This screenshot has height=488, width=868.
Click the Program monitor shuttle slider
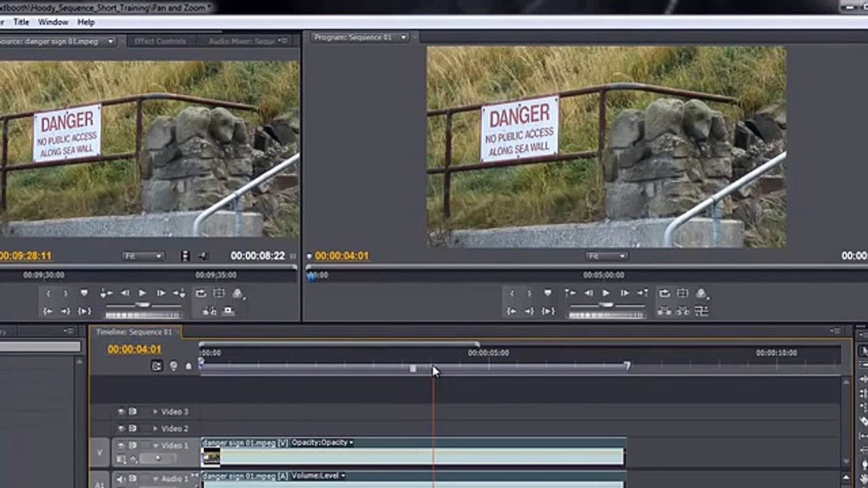[606, 305]
